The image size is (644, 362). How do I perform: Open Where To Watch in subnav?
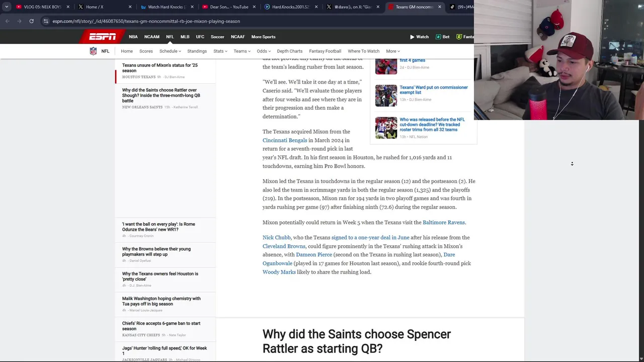click(x=363, y=51)
